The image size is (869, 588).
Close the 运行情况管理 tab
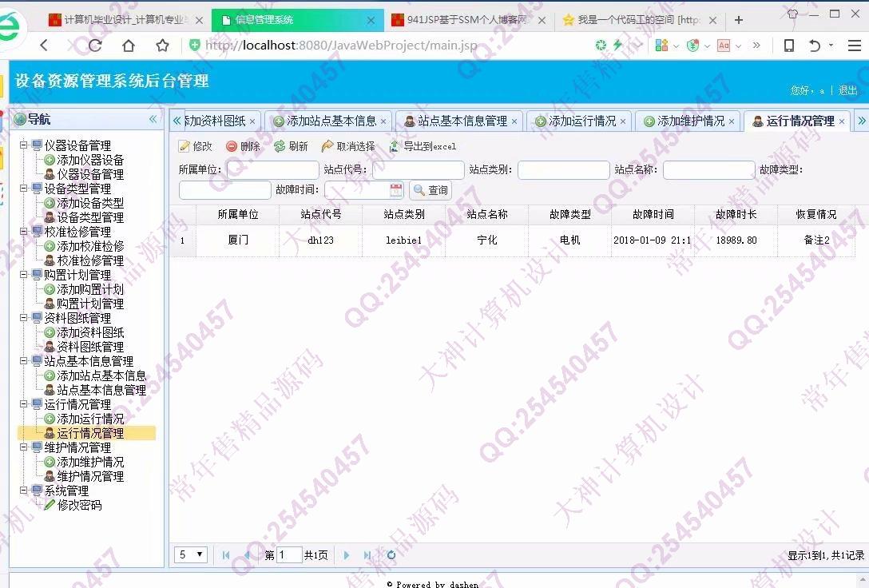click(x=842, y=121)
